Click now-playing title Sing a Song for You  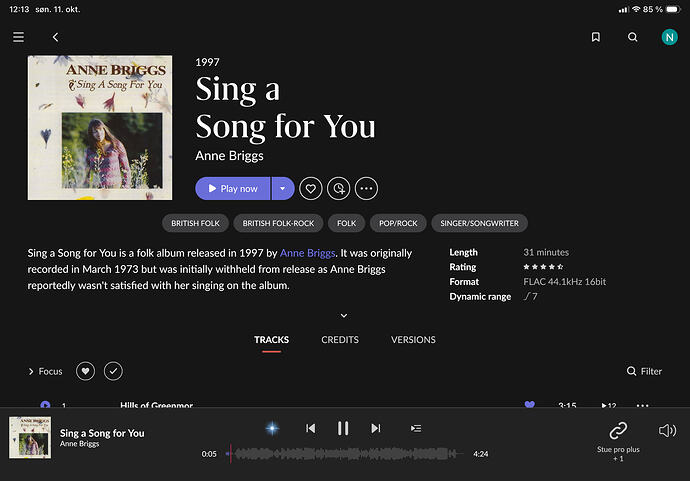click(102, 433)
